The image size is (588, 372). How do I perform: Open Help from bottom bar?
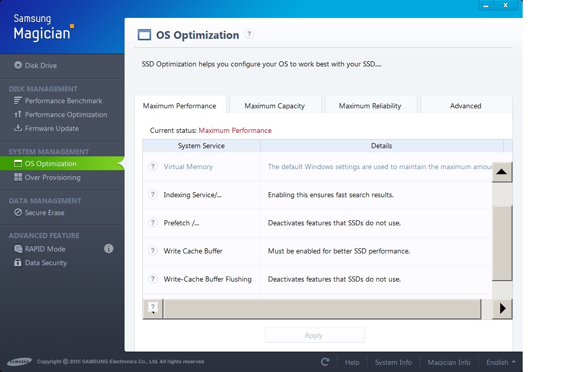[352, 362]
